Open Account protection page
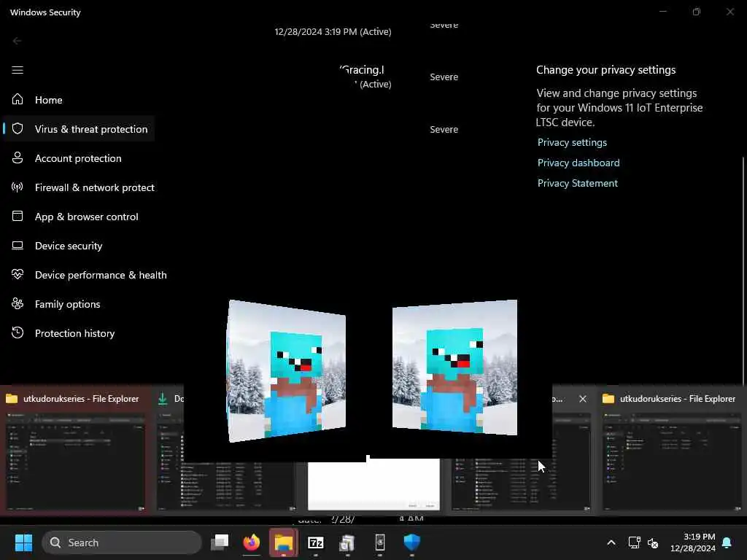 [x=78, y=158]
